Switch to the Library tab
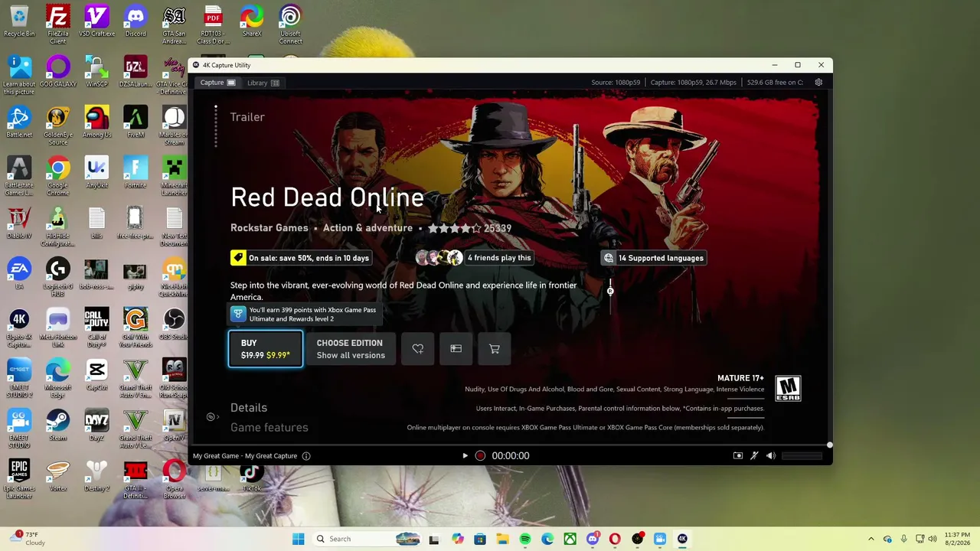The width and height of the screenshot is (980, 551). click(x=263, y=83)
